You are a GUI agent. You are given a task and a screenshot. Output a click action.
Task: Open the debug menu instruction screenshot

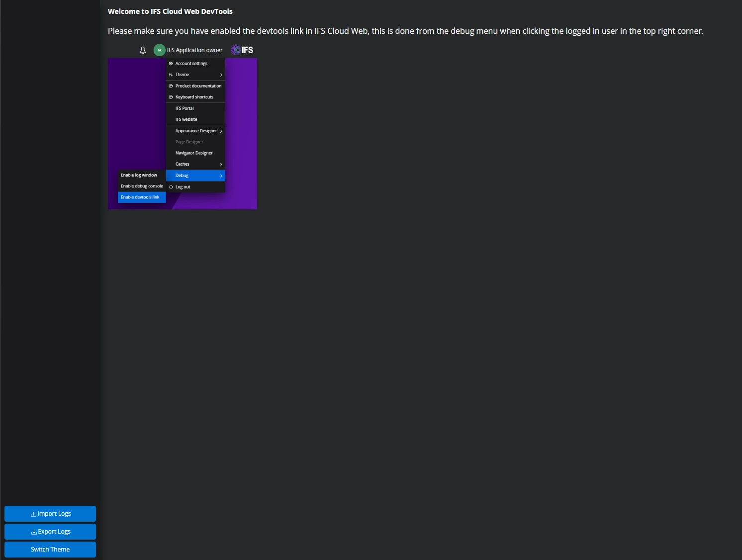(183, 126)
